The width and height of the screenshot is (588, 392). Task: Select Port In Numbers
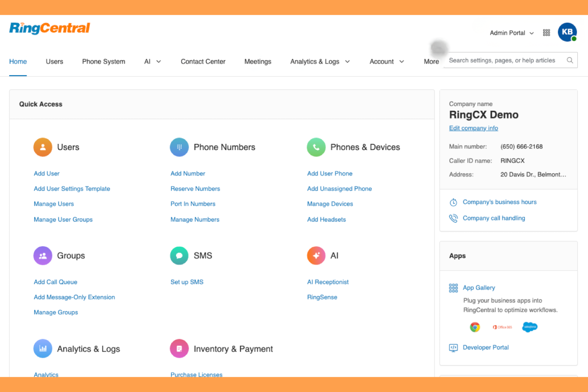tap(193, 204)
